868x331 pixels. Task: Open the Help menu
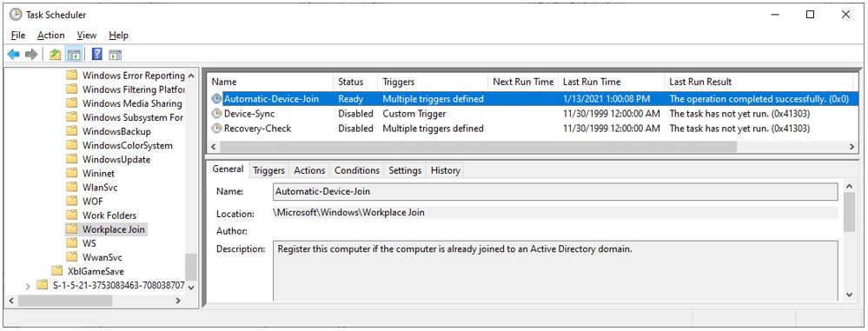pyautogui.click(x=118, y=36)
